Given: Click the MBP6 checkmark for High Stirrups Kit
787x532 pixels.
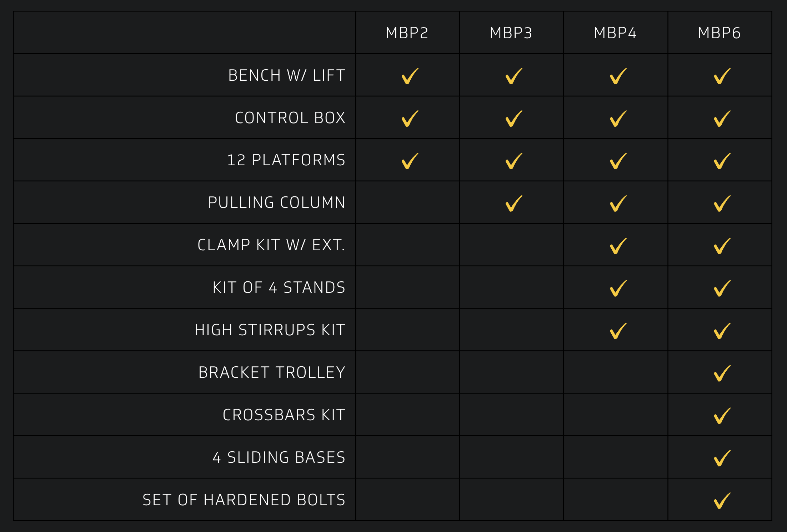Looking at the screenshot, I should click(722, 331).
